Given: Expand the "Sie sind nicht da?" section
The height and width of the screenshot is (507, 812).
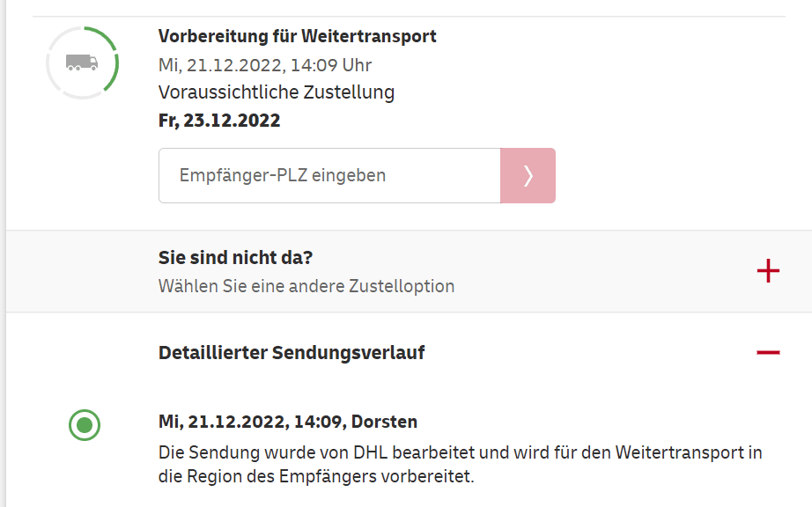Looking at the screenshot, I should (x=236, y=259).
